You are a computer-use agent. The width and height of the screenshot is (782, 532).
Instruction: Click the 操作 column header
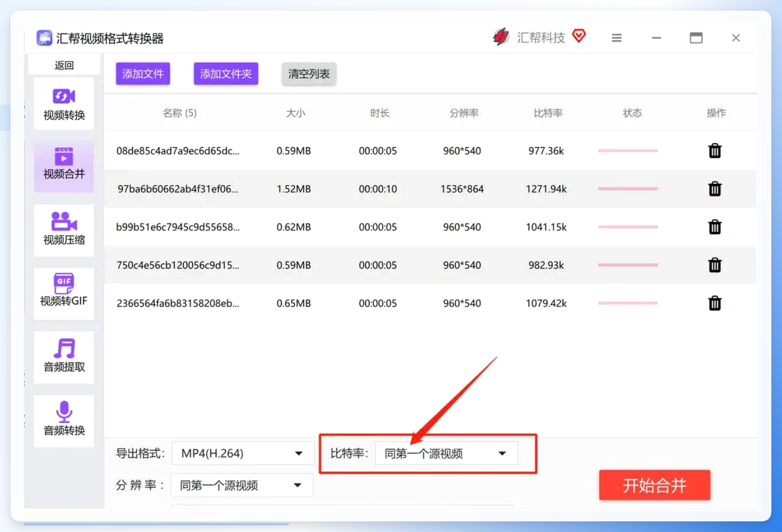[x=716, y=113]
